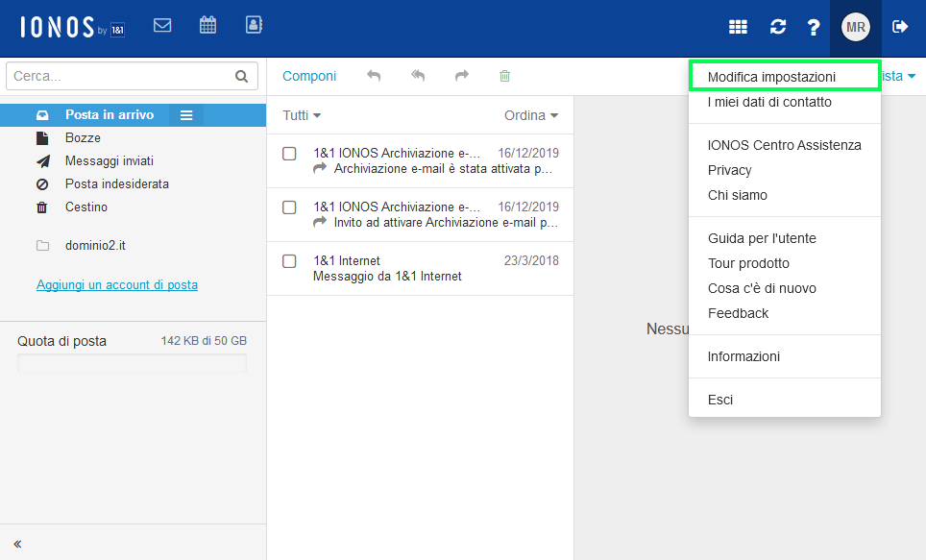Viewport: 926px width, 560px height.
Task: Choose I miei dati di contatto
Action: (784, 102)
